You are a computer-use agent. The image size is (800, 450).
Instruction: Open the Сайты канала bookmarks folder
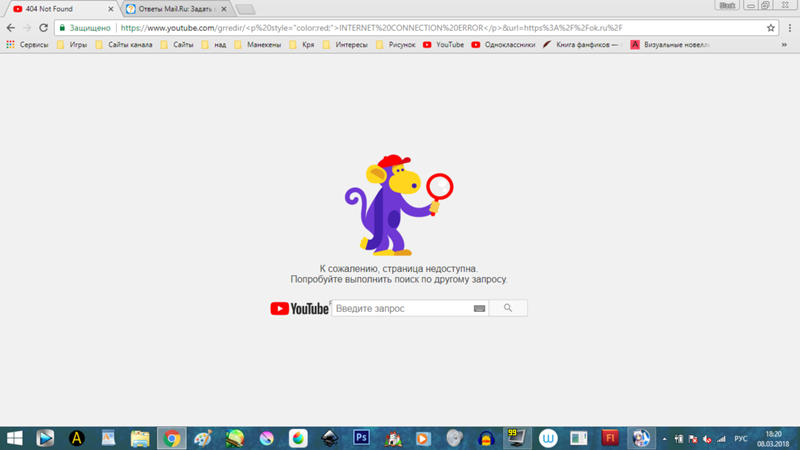coord(124,45)
